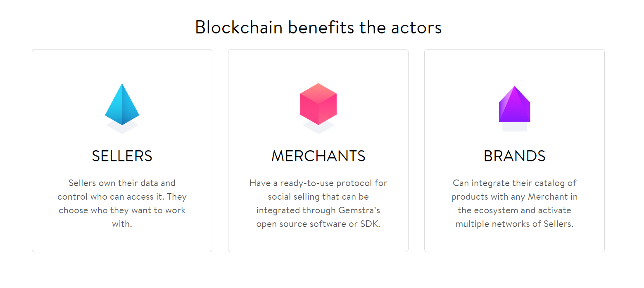The image size is (644, 288).
Task: Click "Can integrate their catalog of" line
Action: click(x=514, y=183)
